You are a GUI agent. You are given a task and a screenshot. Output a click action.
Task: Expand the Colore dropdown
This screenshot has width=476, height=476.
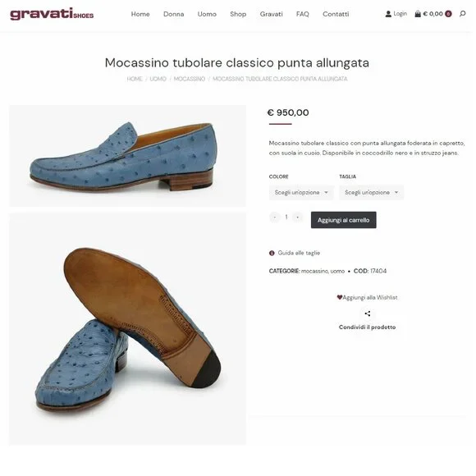[x=301, y=193]
